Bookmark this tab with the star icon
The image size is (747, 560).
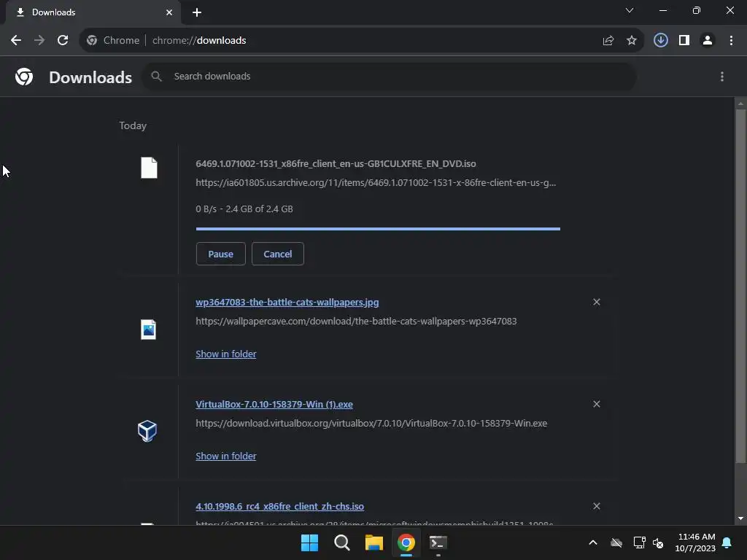(632, 41)
